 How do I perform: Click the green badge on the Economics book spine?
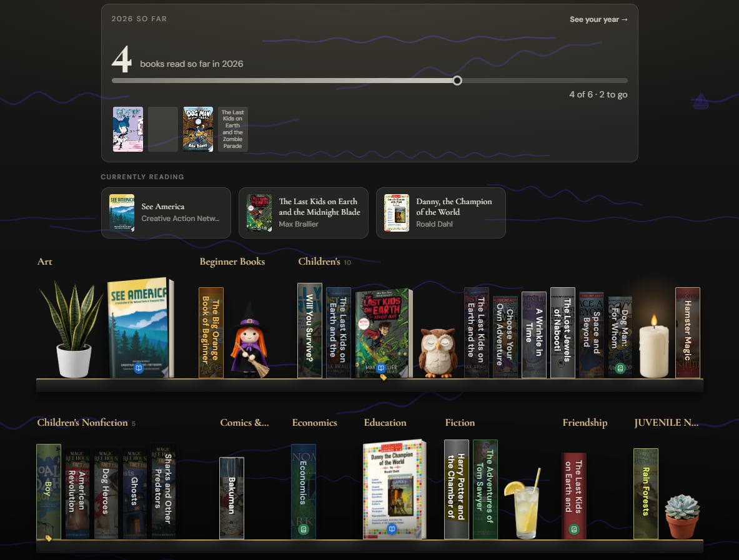tap(304, 529)
